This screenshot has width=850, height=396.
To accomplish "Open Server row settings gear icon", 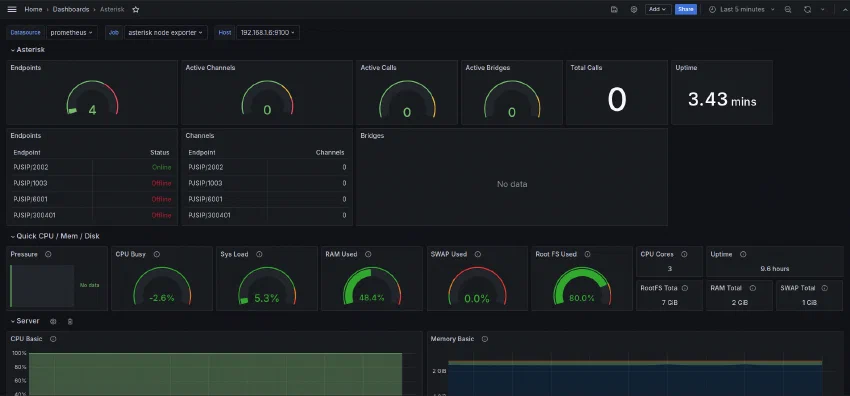I will point(53,321).
